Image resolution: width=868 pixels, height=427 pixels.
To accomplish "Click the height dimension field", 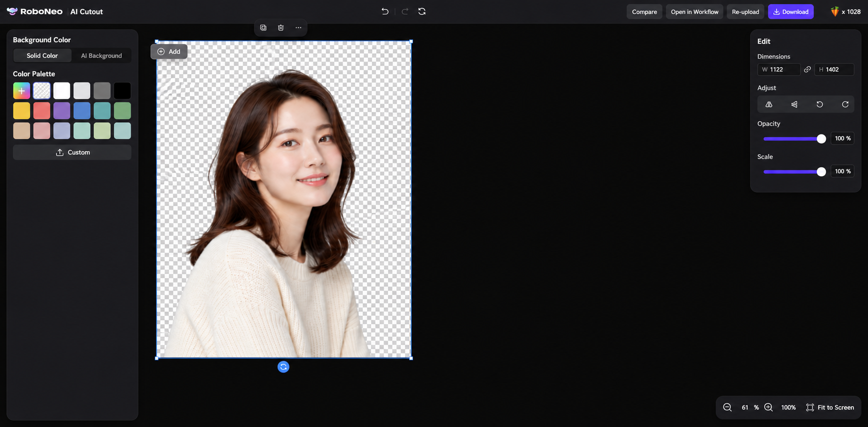I will click(x=834, y=69).
